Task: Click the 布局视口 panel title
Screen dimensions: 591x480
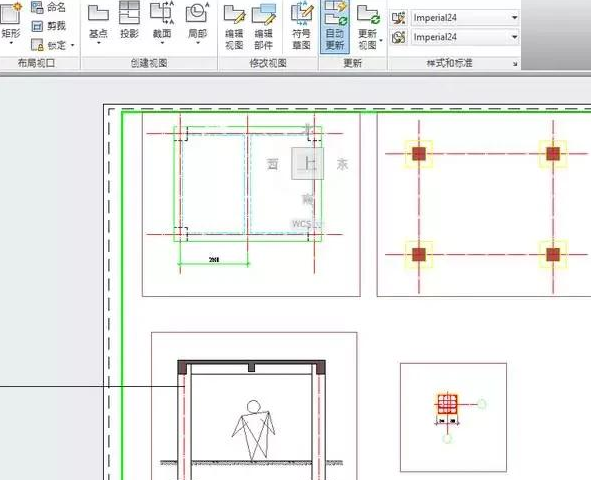Action: [x=37, y=63]
